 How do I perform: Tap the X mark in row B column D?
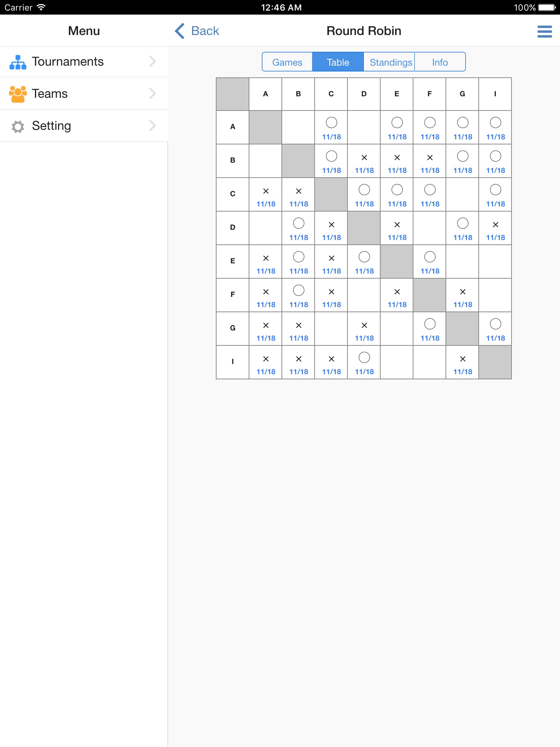tap(364, 158)
